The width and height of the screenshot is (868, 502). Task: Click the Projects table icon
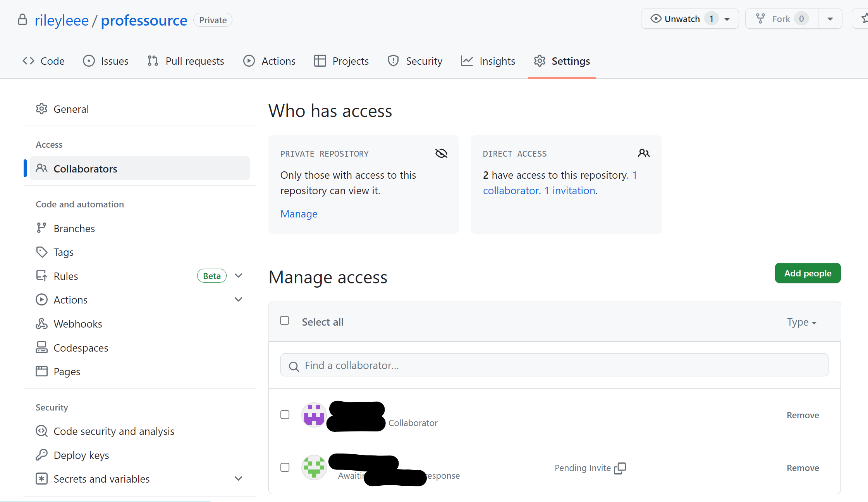(320, 61)
